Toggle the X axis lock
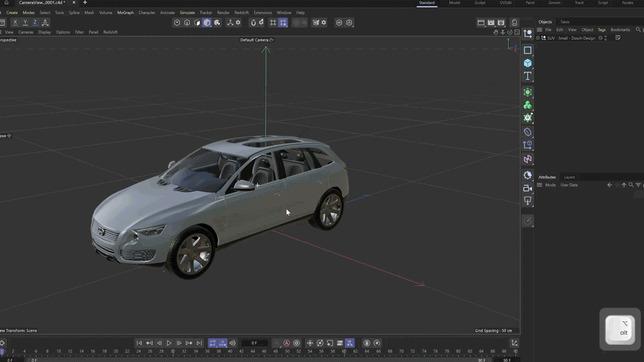This screenshot has width=644, height=362. click(15, 23)
